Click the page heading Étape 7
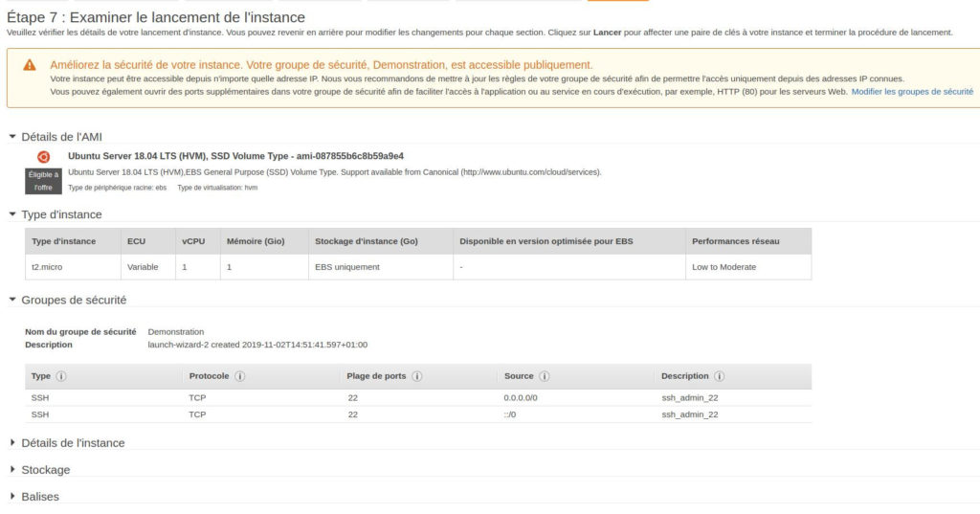The height and width of the screenshot is (514, 980). point(156,17)
